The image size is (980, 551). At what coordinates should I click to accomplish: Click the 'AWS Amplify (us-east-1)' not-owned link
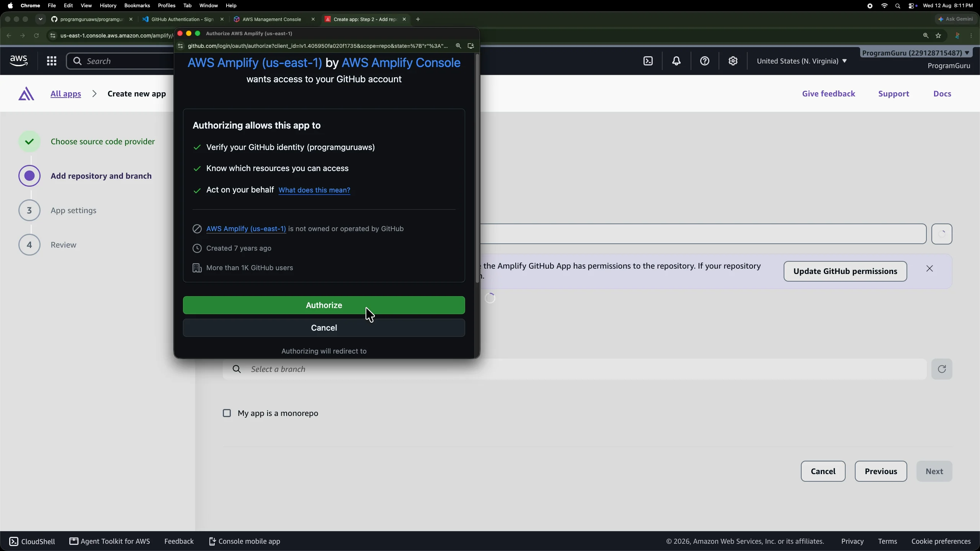246,229
